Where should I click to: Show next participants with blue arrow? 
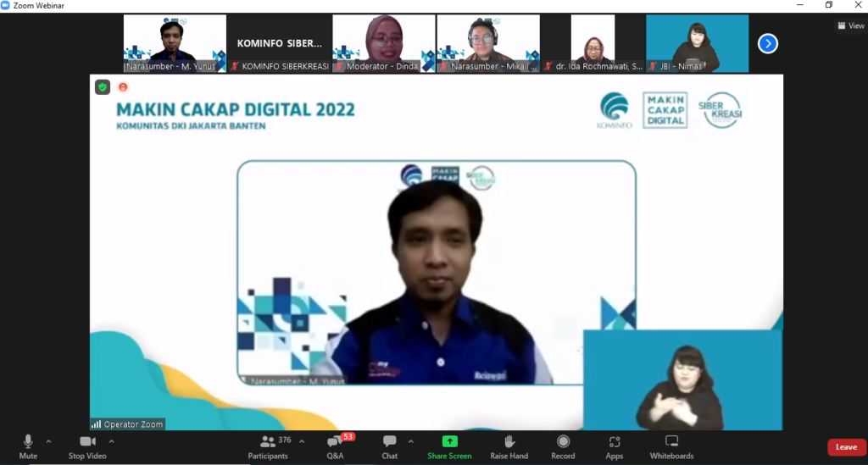768,43
